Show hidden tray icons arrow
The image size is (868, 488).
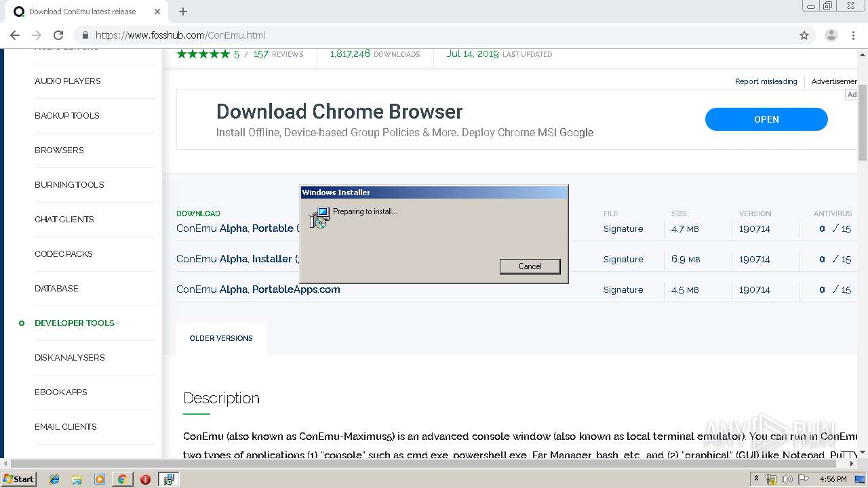tap(756, 479)
